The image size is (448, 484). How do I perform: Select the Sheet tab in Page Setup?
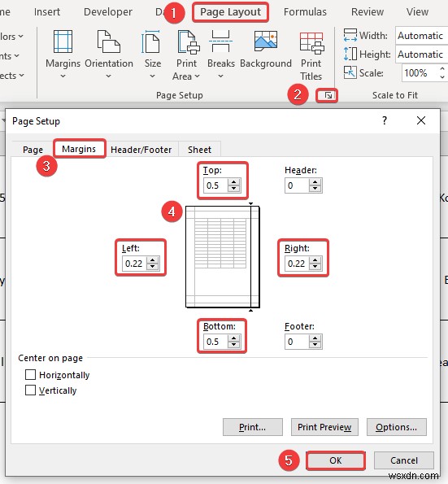pyautogui.click(x=199, y=150)
